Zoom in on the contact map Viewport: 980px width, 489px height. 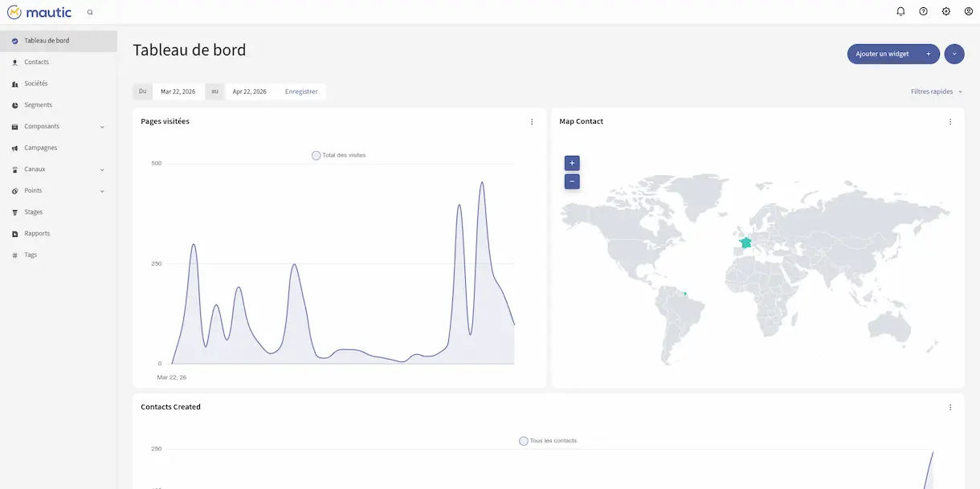click(572, 163)
